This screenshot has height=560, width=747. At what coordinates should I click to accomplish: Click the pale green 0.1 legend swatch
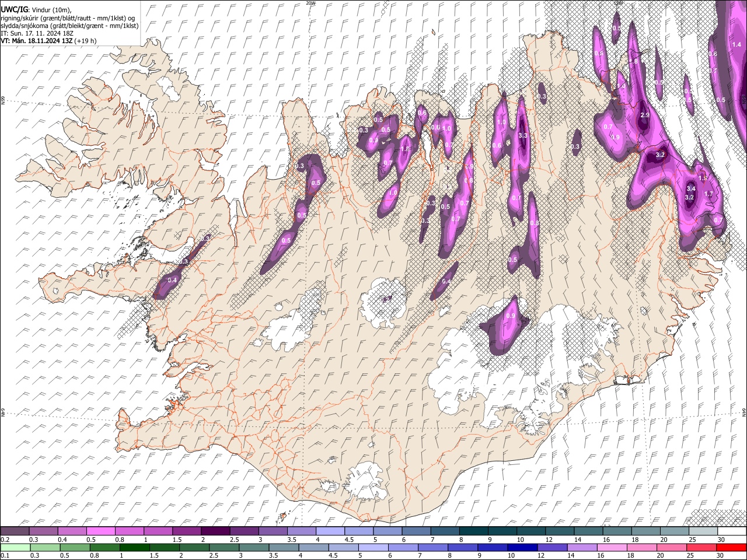click(x=15, y=547)
